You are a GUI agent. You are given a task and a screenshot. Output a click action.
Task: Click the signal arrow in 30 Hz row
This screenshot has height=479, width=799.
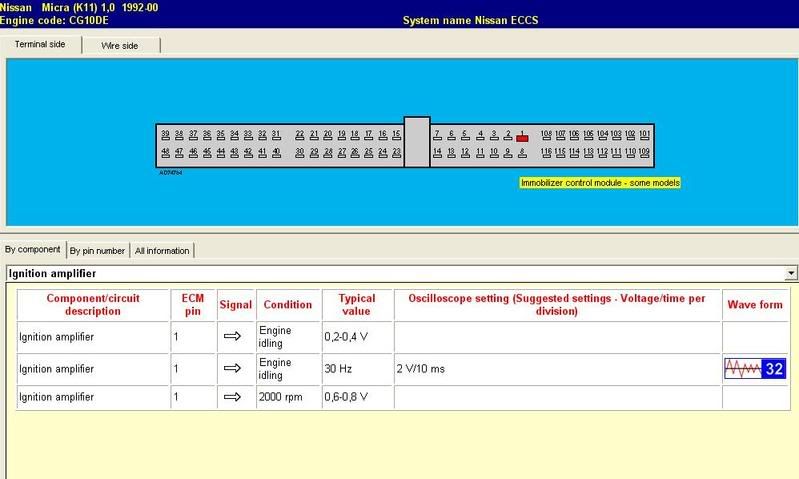tap(232, 368)
